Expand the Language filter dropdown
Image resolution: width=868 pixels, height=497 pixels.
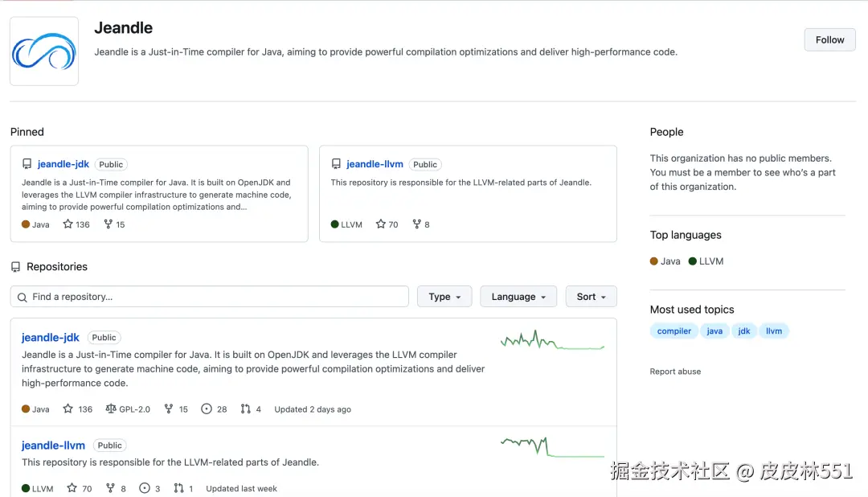(x=518, y=297)
